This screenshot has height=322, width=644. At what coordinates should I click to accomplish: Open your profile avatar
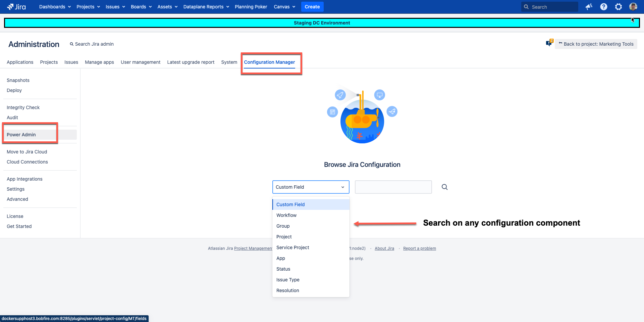point(633,7)
